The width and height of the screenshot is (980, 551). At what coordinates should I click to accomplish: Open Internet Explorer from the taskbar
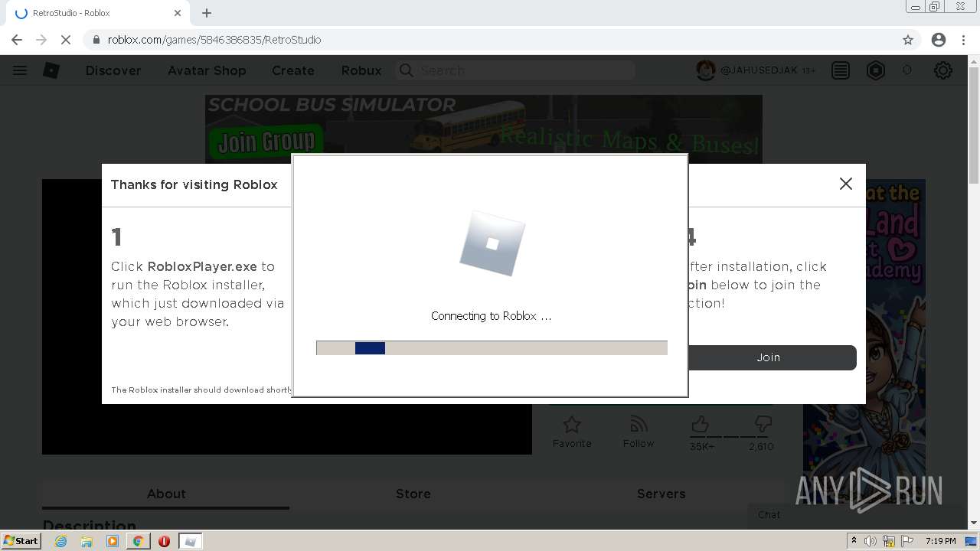[61, 541]
